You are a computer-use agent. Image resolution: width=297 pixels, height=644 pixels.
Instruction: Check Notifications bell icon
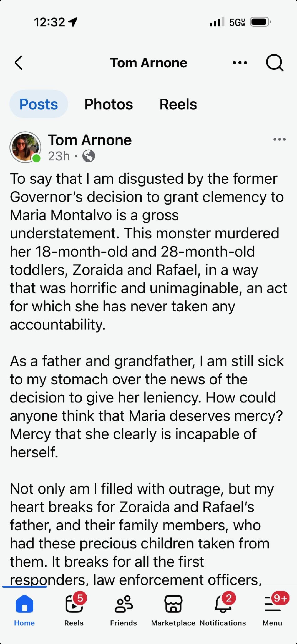223,609
